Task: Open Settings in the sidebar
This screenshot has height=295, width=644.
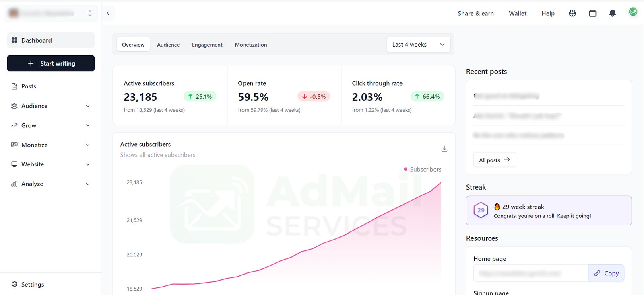Action: [x=33, y=284]
